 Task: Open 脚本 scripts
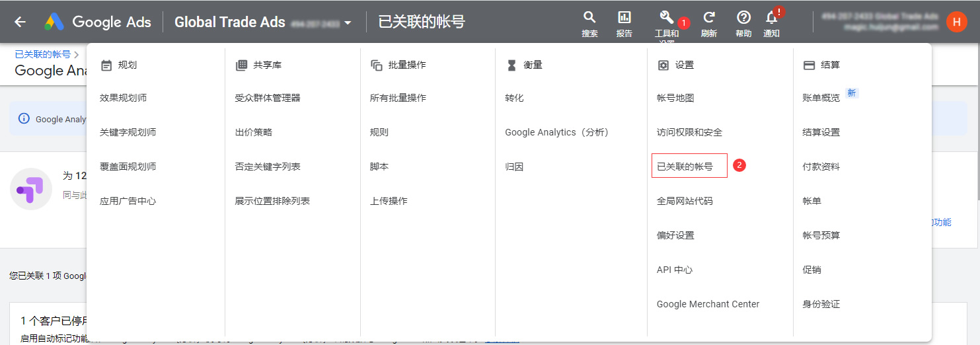tap(379, 167)
